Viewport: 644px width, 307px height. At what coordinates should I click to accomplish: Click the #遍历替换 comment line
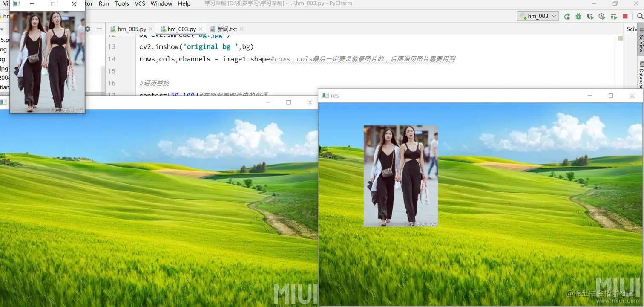pos(154,83)
